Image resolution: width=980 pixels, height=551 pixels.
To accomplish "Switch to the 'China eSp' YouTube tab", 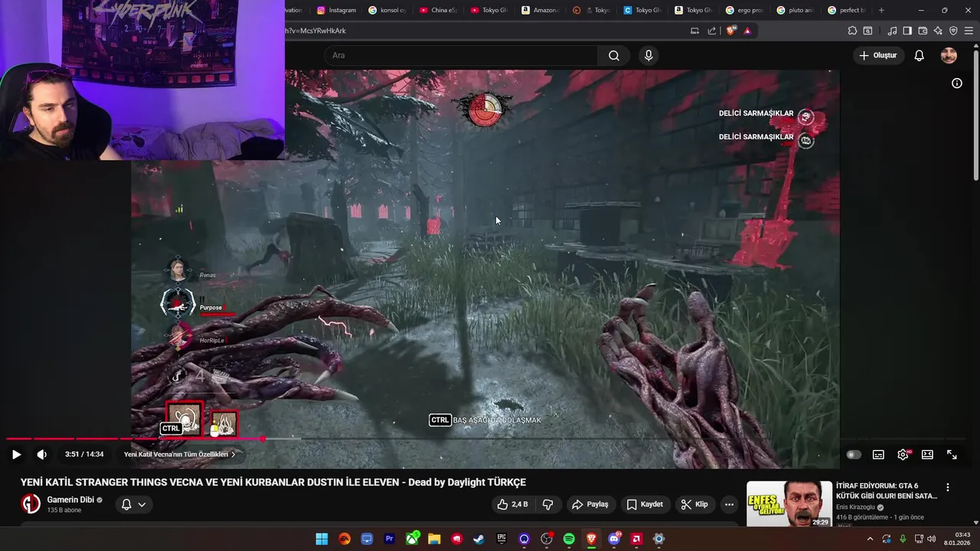I will click(x=438, y=10).
